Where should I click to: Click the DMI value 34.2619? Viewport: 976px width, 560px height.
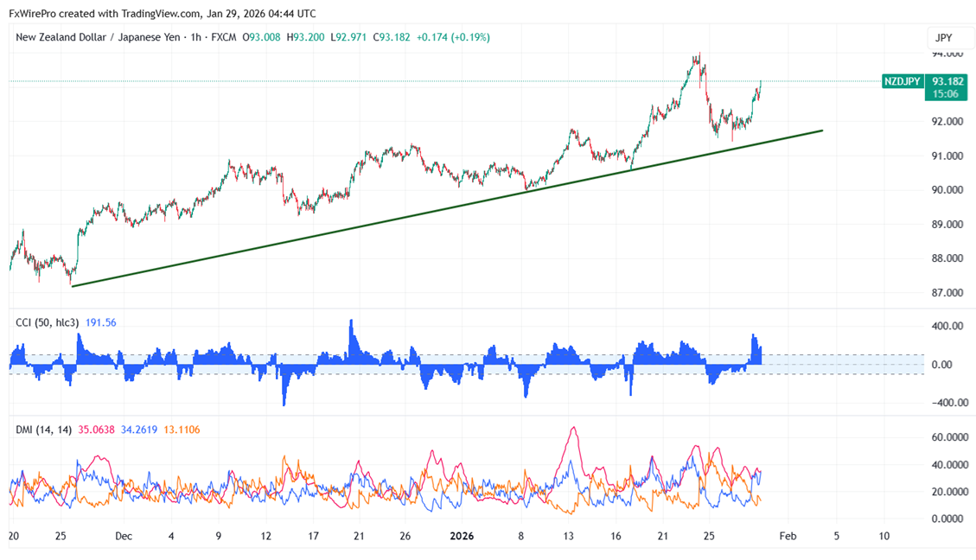[139, 430]
